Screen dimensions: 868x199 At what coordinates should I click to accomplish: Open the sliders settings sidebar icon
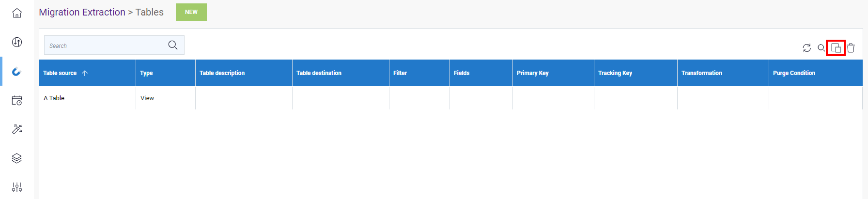tap(17, 187)
